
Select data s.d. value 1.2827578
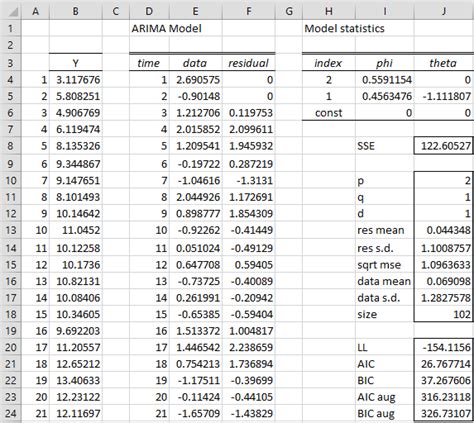(444, 298)
